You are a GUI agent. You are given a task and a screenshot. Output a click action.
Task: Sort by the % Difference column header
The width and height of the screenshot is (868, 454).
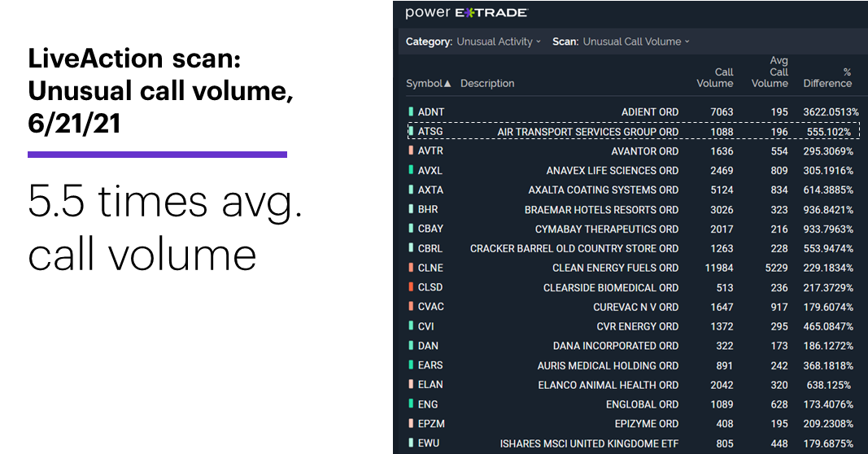pyautogui.click(x=827, y=77)
